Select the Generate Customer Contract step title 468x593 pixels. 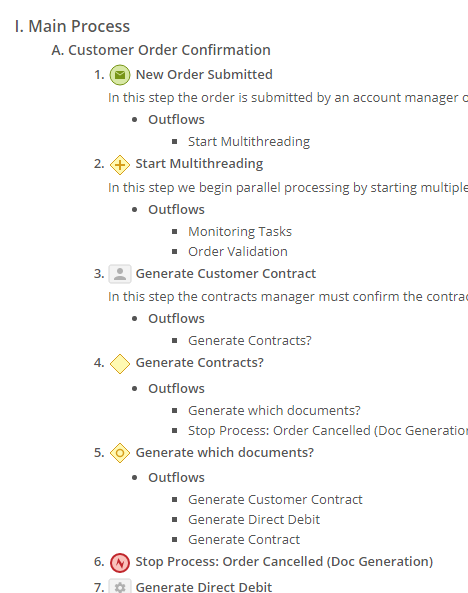[226, 273]
